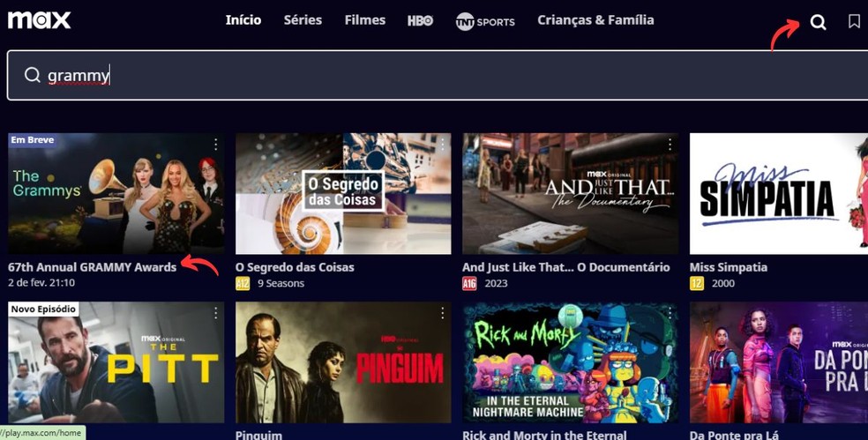The height and width of the screenshot is (440, 868).
Task: Go to the Início tab
Action: click(x=243, y=20)
